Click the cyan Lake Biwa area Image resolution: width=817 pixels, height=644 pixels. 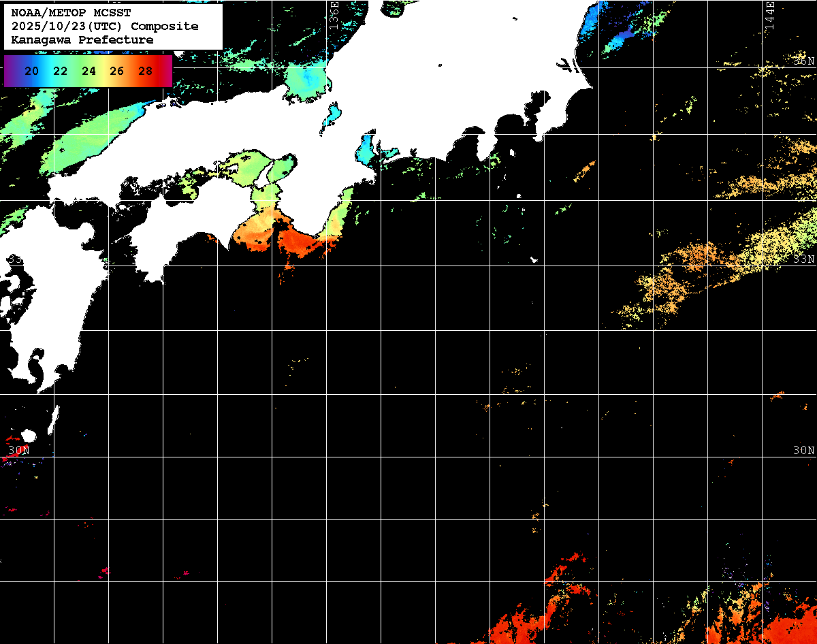(x=330, y=116)
